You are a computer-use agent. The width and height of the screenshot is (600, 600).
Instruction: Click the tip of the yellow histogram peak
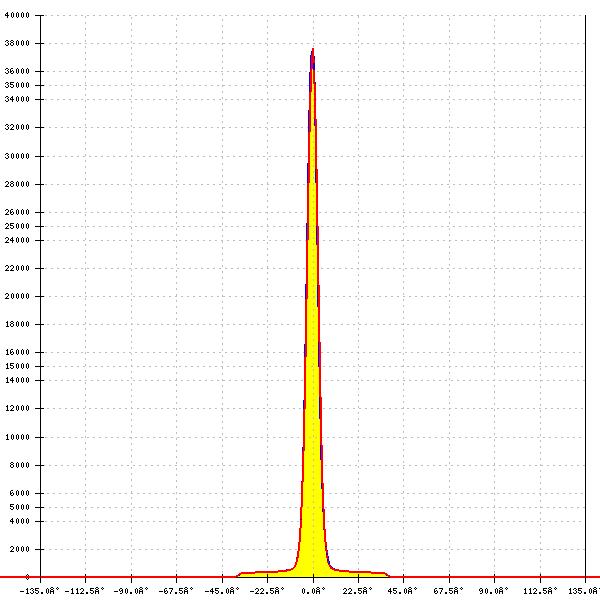point(313,49)
